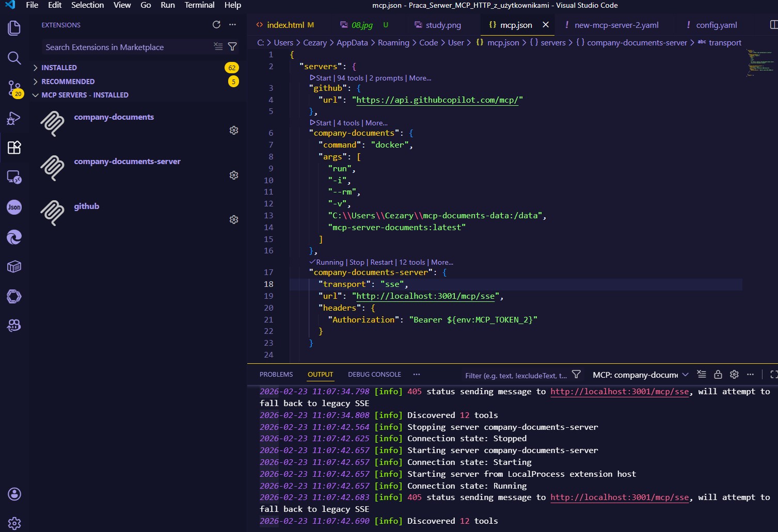
Task: Open the Run and Debug view
Action: pyautogui.click(x=14, y=118)
